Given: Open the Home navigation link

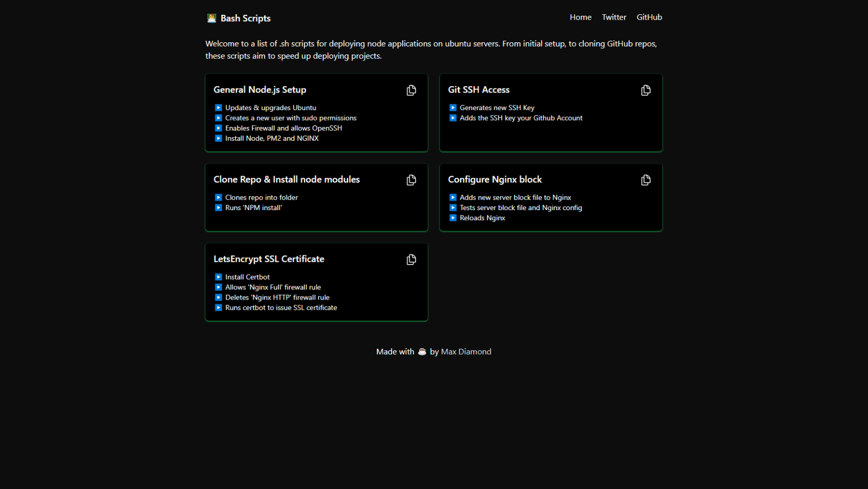Looking at the screenshot, I should (580, 17).
